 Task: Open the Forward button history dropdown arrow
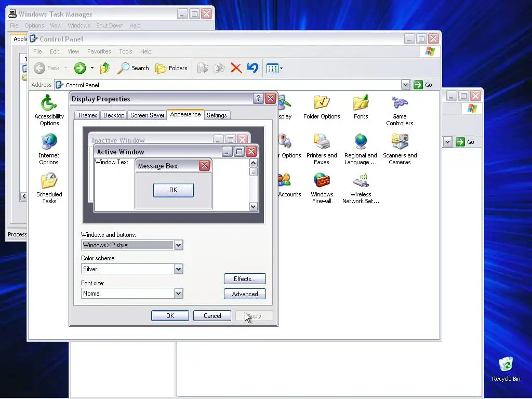click(92, 68)
